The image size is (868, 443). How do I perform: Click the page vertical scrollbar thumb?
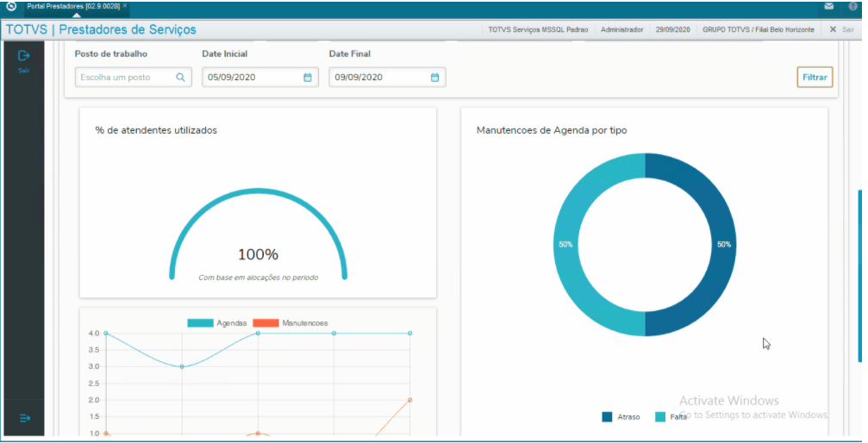pyautogui.click(x=859, y=276)
